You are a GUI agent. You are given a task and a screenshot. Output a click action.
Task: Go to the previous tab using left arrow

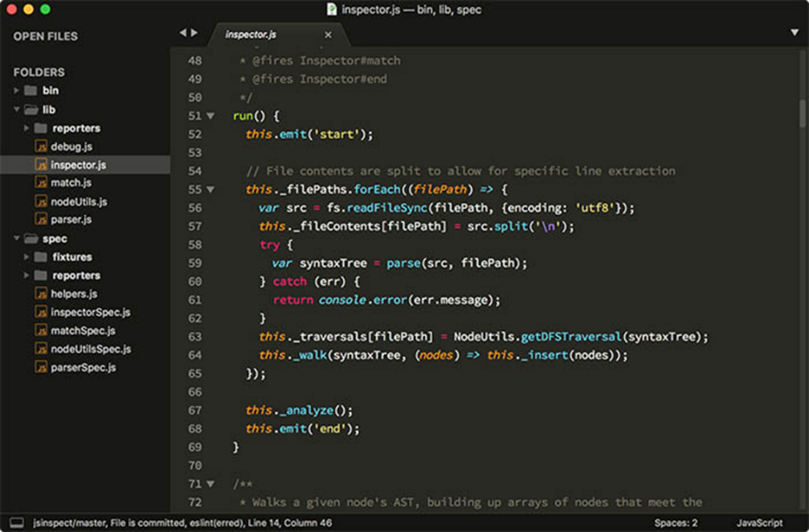click(182, 33)
